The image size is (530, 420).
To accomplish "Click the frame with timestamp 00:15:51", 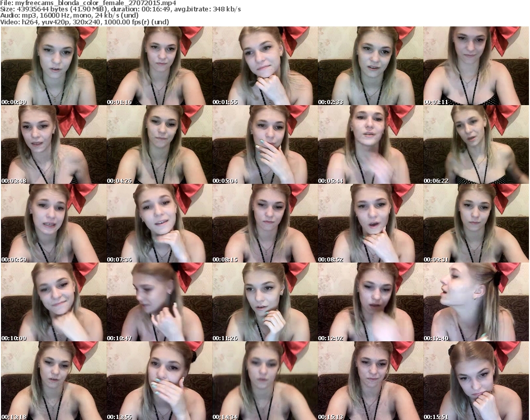I will pyautogui.click(x=476, y=381).
